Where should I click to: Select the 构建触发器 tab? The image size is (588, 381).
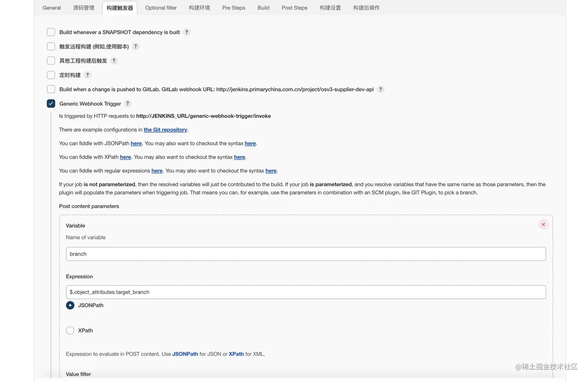(120, 8)
